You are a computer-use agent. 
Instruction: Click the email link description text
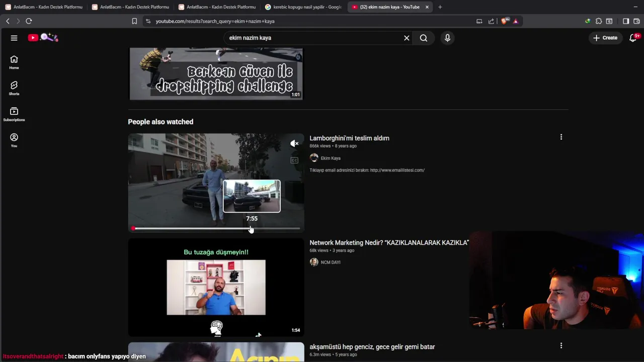click(367, 170)
